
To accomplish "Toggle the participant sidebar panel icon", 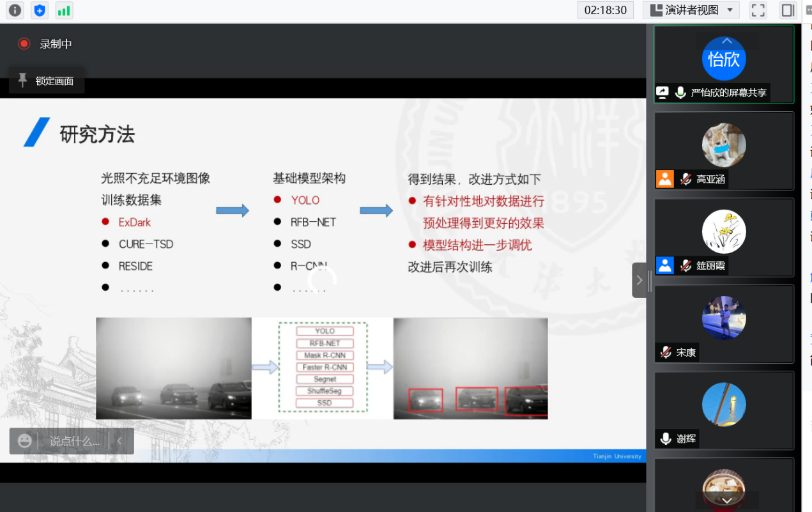I will (788, 10).
